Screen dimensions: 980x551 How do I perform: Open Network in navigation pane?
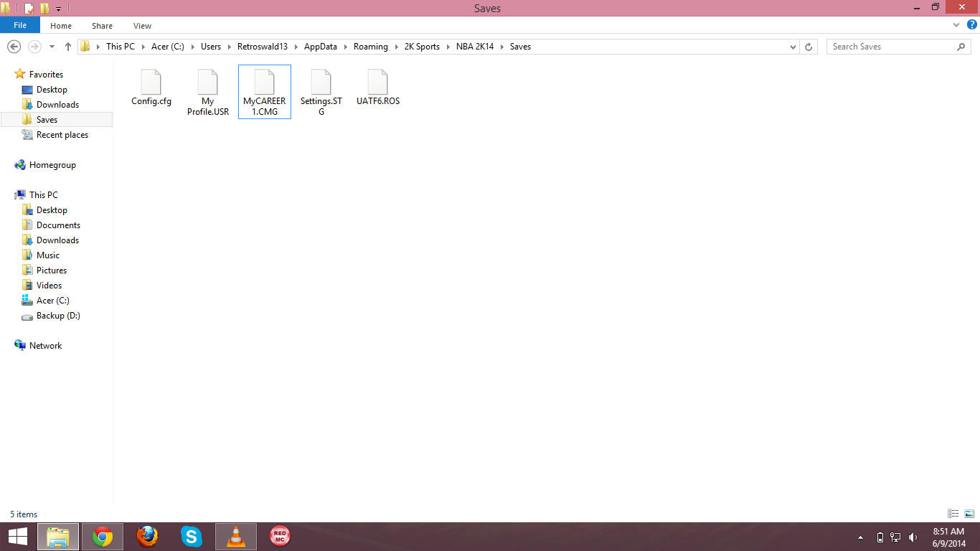(x=45, y=346)
